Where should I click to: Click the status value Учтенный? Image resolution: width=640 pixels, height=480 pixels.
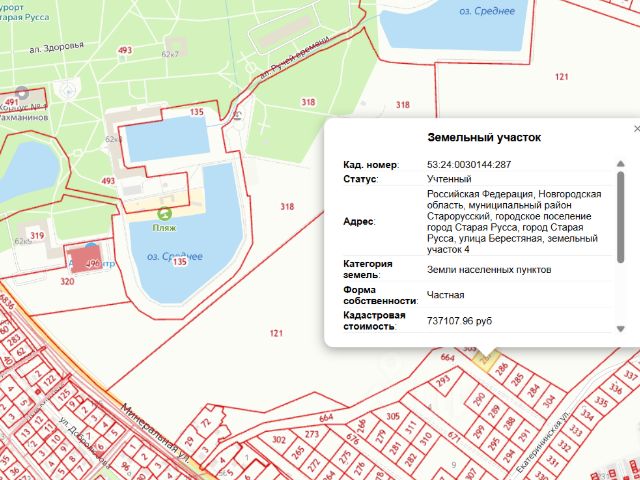[449, 179]
